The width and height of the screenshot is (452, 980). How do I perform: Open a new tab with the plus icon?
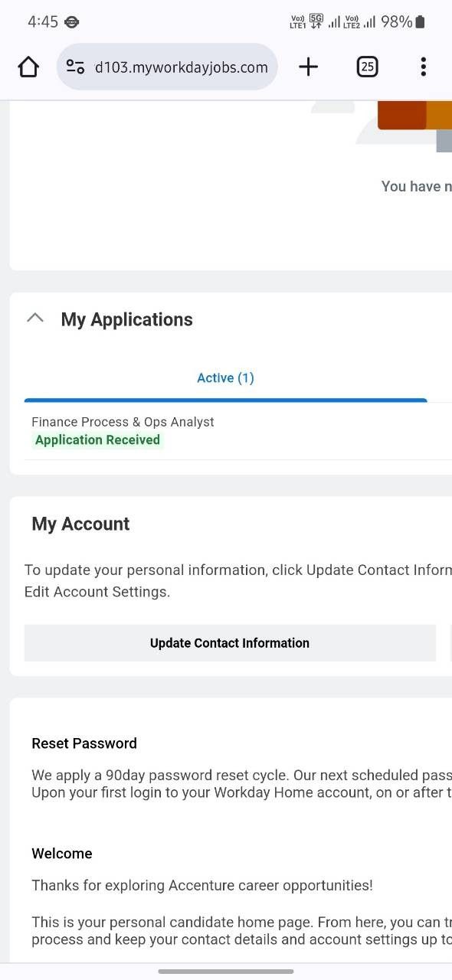coord(308,67)
